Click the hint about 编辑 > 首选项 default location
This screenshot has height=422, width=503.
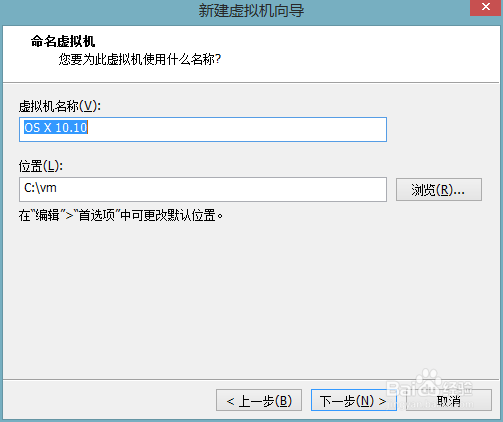tap(121, 215)
